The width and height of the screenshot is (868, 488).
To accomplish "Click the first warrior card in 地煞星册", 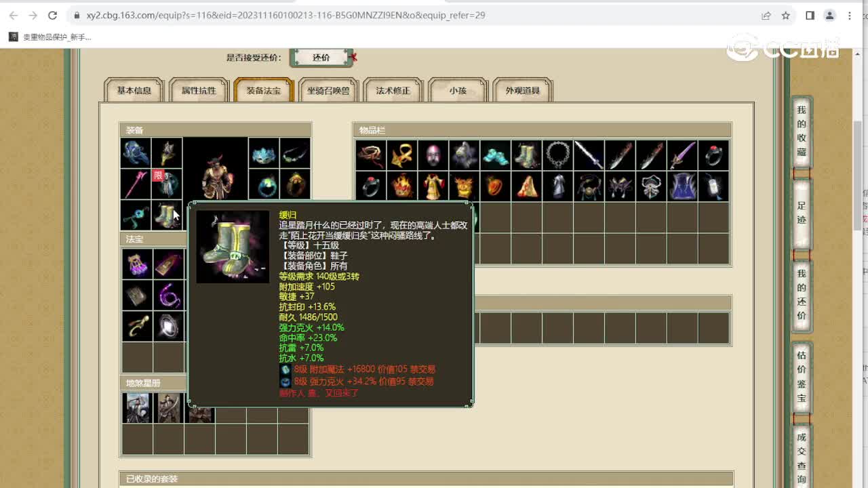I will coord(137,408).
